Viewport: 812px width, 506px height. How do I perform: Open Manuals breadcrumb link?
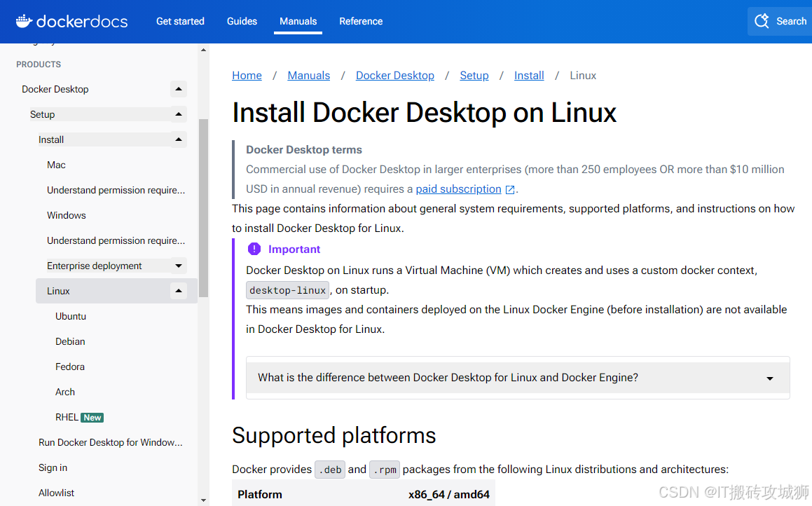click(309, 76)
